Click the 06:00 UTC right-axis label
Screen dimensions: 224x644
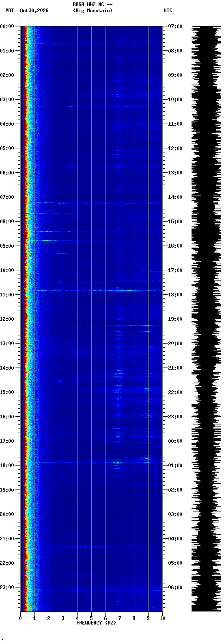[175, 587]
